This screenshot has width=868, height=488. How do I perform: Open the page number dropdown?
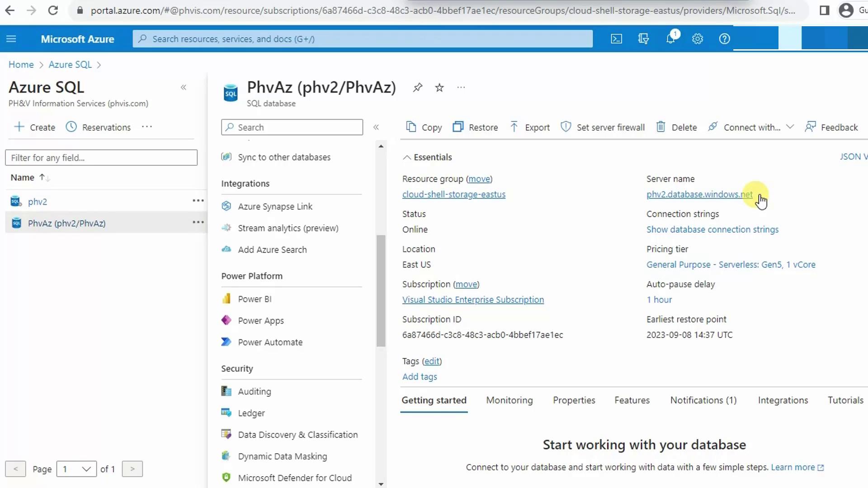[76, 469]
